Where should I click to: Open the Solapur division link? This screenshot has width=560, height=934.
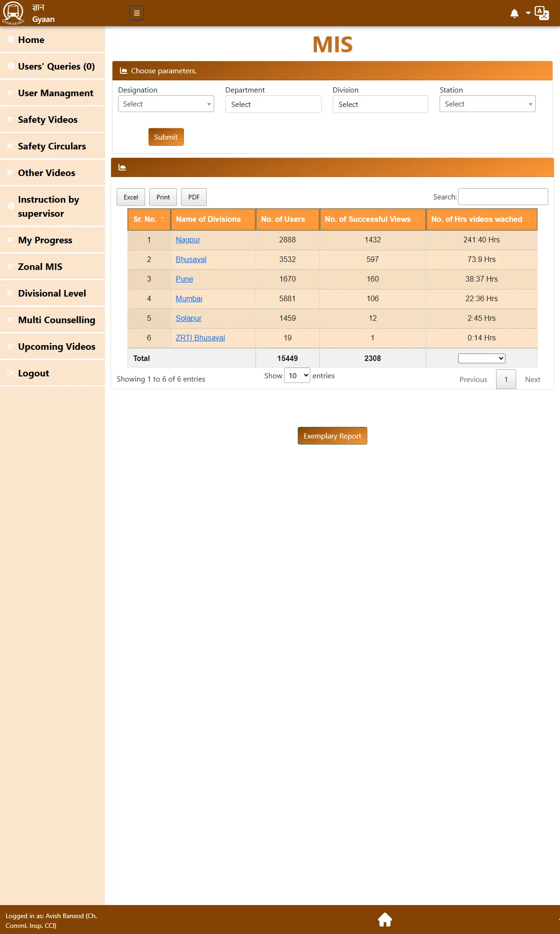coord(189,318)
